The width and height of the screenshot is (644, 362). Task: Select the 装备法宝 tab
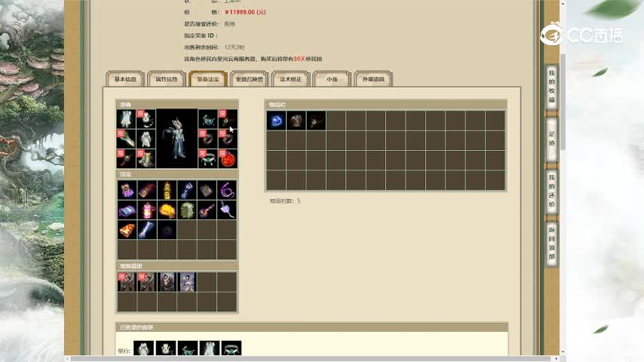pos(208,79)
